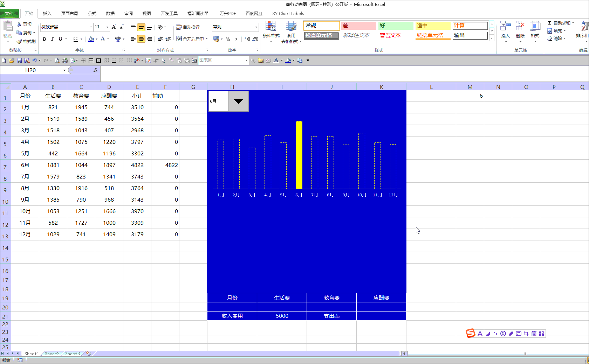Click the Decrease Decimal icon
The height and width of the screenshot is (364, 589).
[x=255, y=39]
